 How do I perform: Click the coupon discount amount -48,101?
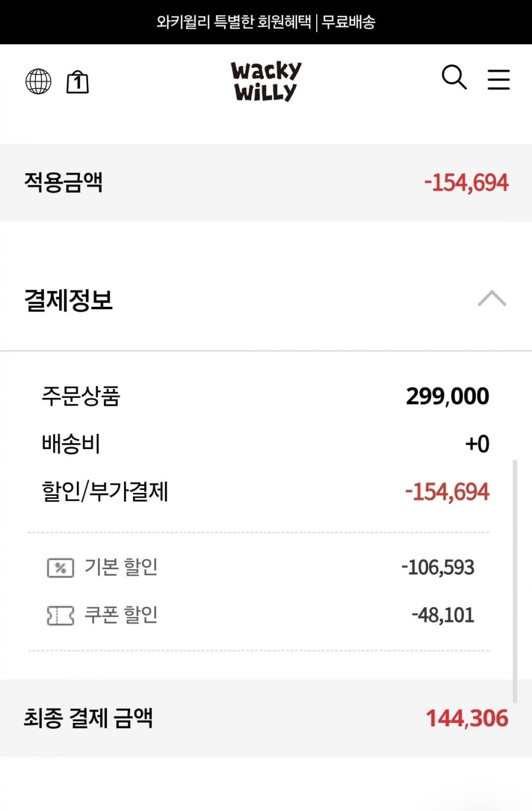443,615
